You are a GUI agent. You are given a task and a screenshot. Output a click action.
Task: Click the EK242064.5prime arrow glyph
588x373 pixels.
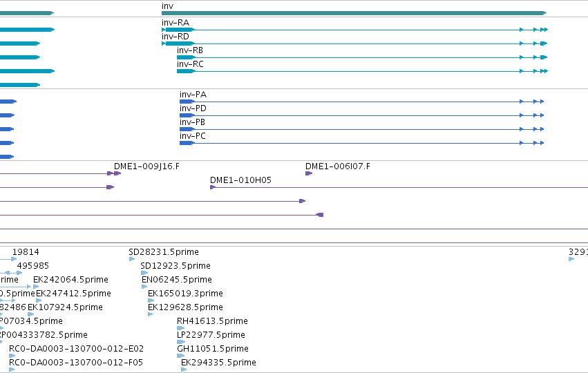[x=36, y=287]
